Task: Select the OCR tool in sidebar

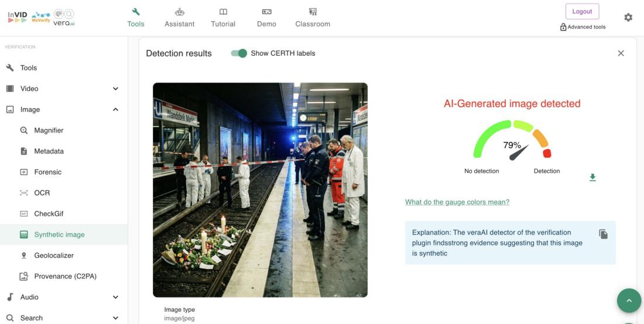Action: [x=42, y=193]
